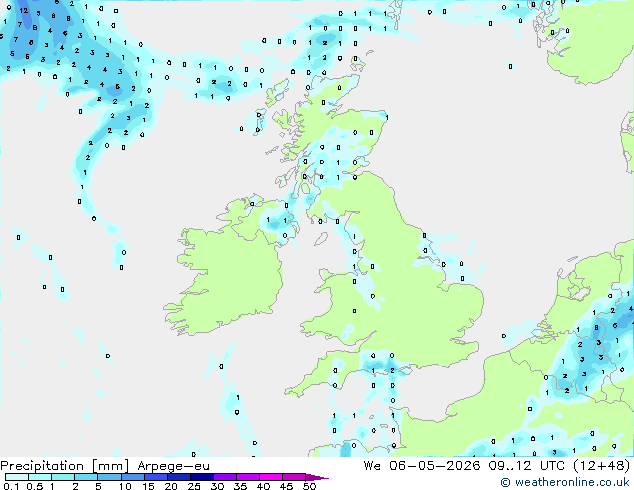Click the legend color box between 20 and 25
This screenshot has height=490, width=634.
click(x=179, y=477)
